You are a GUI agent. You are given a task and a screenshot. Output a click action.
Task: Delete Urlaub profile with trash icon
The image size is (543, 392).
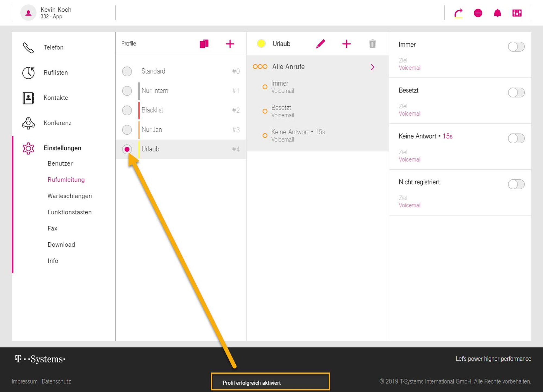pos(372,44)
